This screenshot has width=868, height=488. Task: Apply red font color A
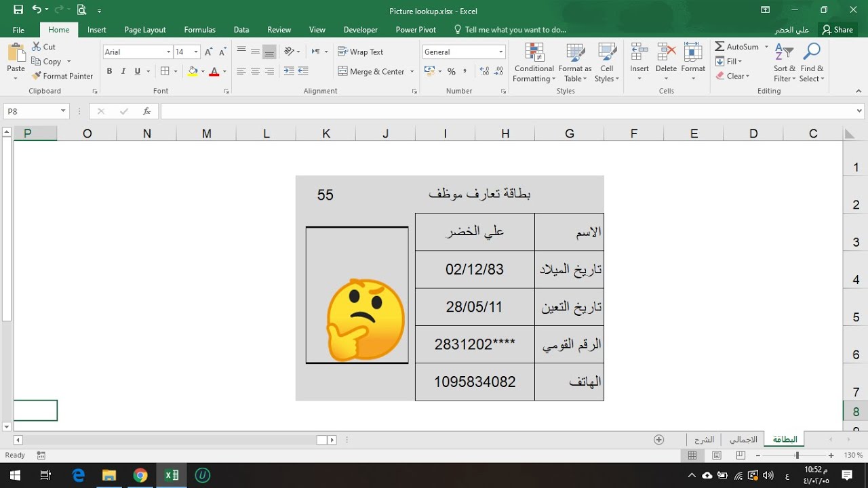click(214, 71)
